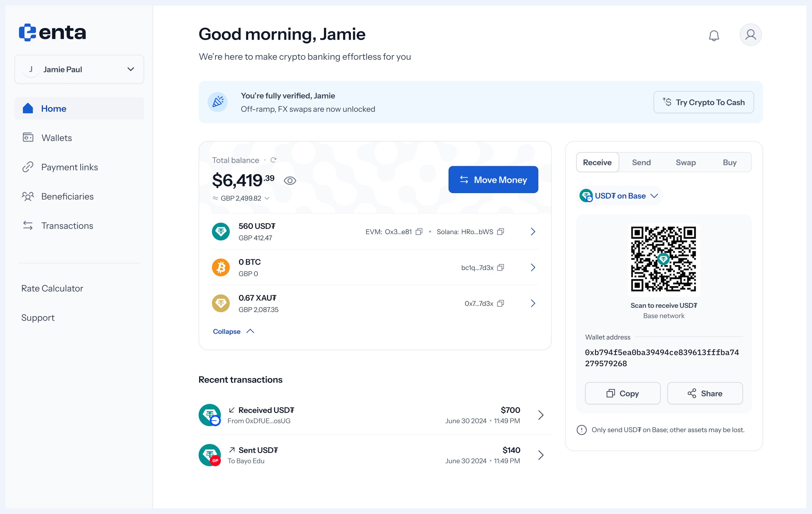Click the celebration party icon
Image resolution: width=812 pixels, height=514 pixels.
[x=218, y=102]
